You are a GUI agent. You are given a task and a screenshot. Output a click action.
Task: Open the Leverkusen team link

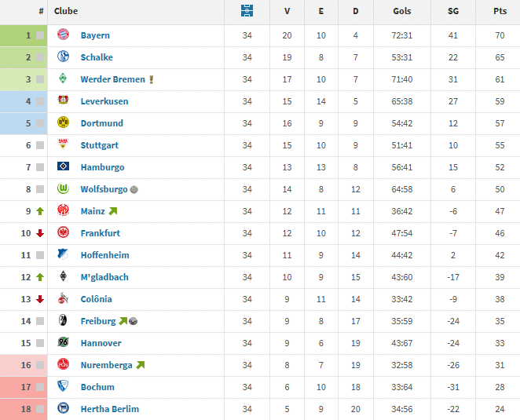coord(104,101)
